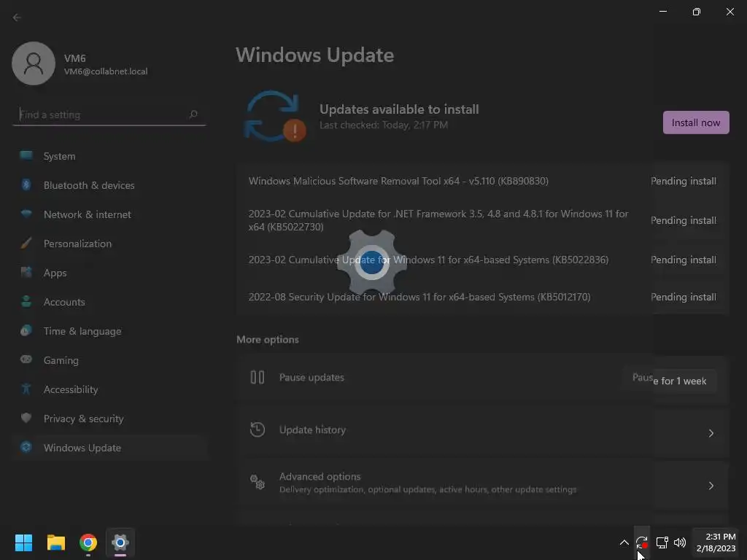Open clock showing 2:31 PM

pos(716,542)
